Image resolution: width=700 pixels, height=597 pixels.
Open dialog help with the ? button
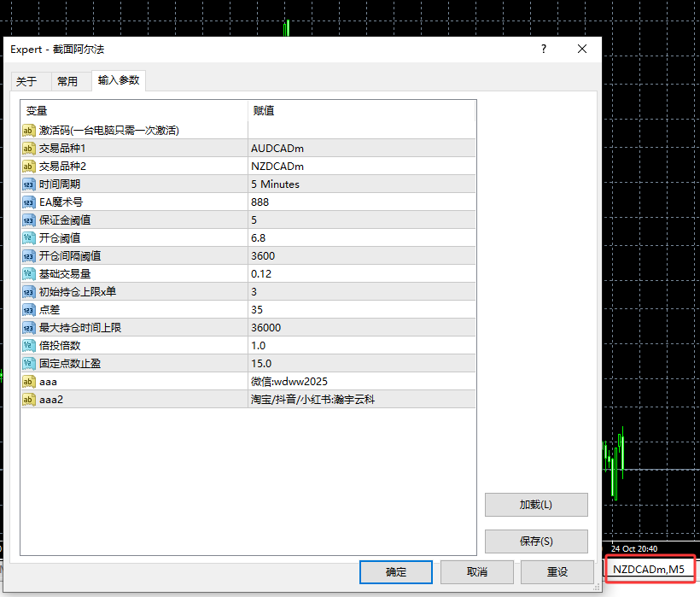[543, 49]
